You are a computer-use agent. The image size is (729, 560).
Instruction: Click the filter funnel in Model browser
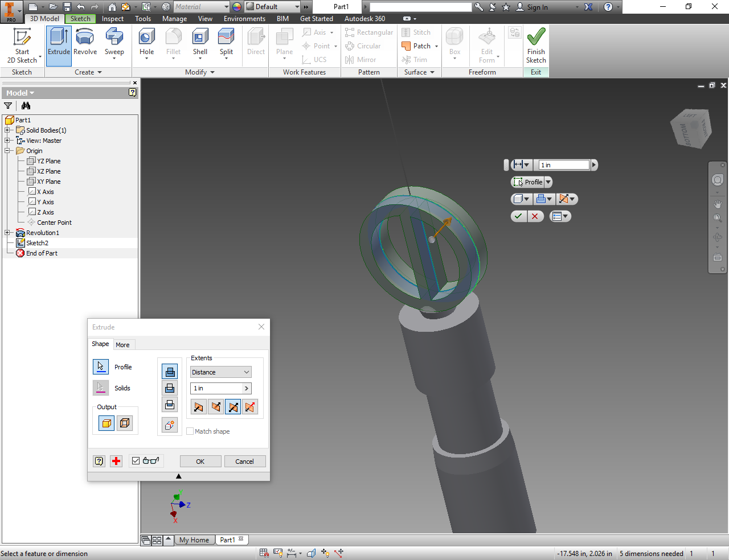8,105
